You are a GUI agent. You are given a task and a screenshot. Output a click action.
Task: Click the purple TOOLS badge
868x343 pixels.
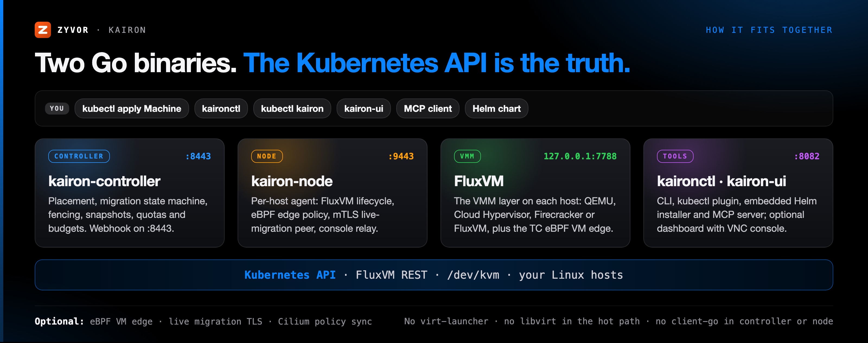675,156
